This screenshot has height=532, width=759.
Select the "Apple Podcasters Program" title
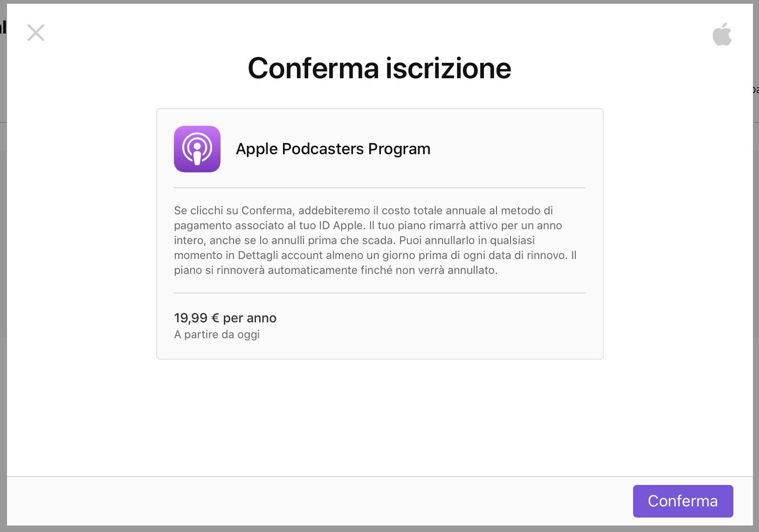pos(333,149)
